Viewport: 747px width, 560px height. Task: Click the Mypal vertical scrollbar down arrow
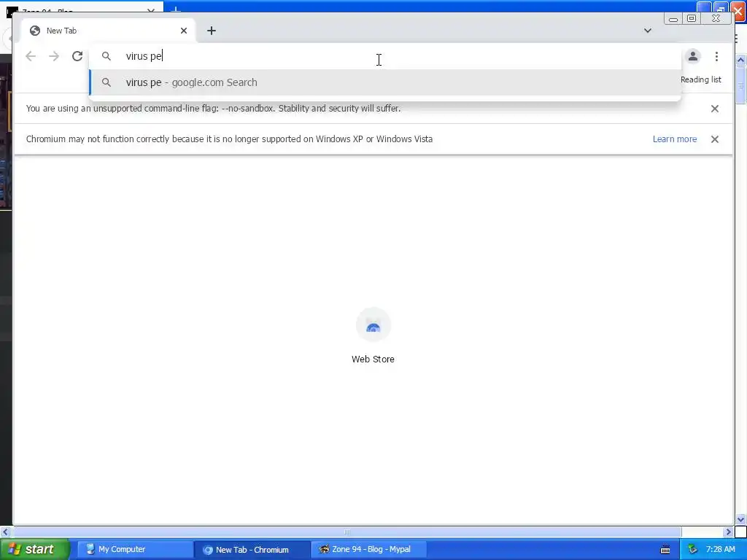[741, 519]
